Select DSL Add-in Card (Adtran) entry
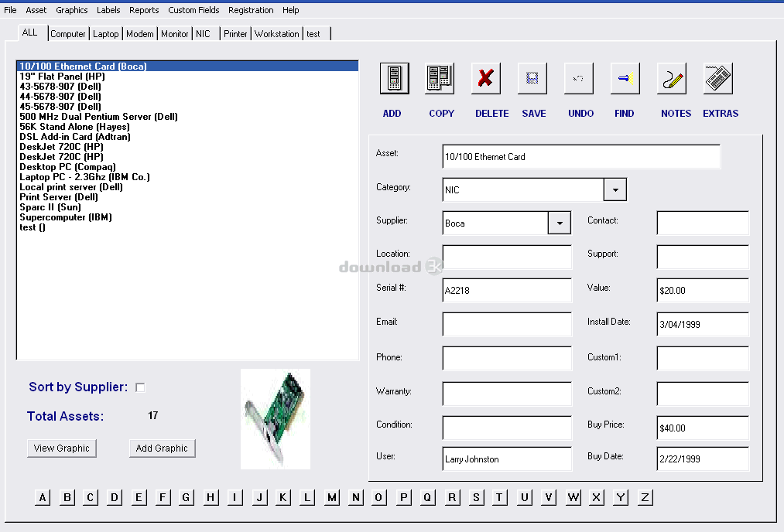This screenshot has width=784, height=532. point(187,136)
